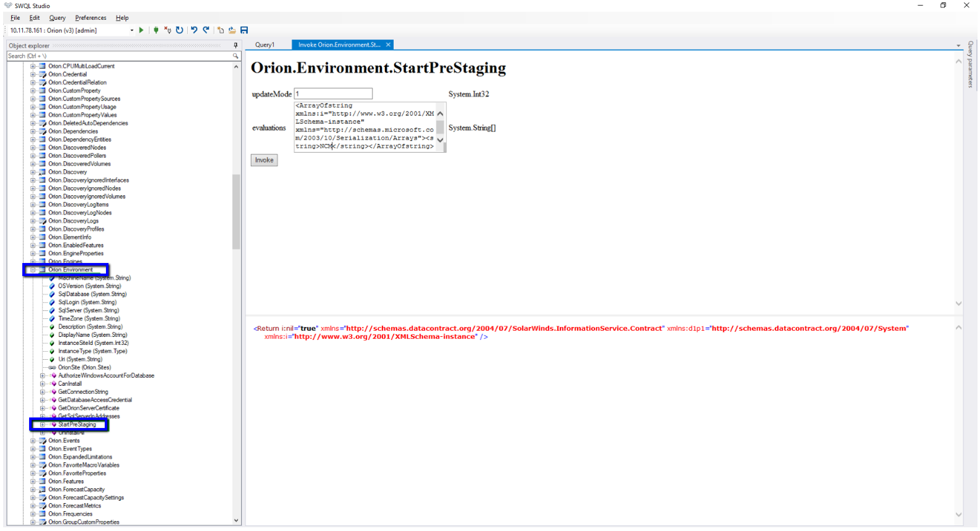Click Object explorer scroll-down arrow
980x531 pixels.
pyautogui.click(x=236, y=520)
